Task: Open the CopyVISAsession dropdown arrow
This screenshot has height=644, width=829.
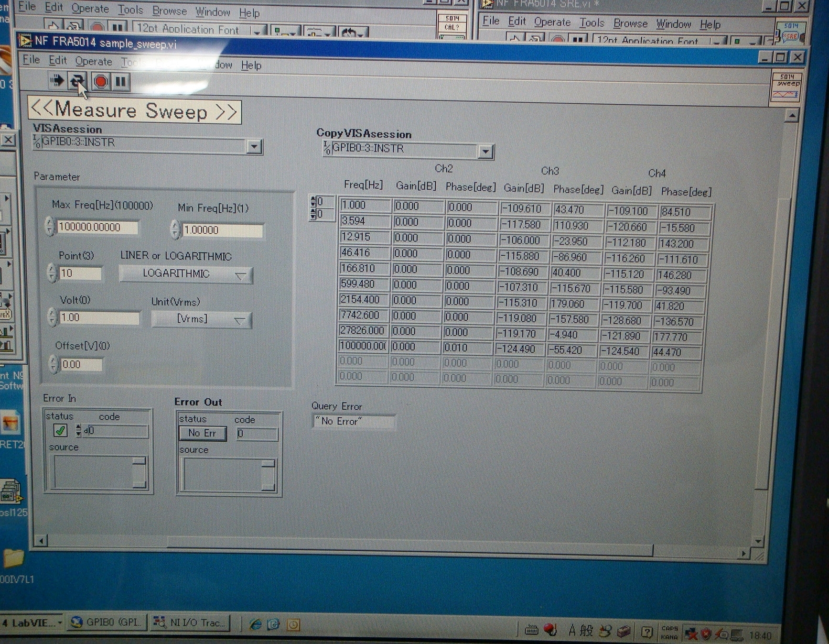Action: coord(486,152)
